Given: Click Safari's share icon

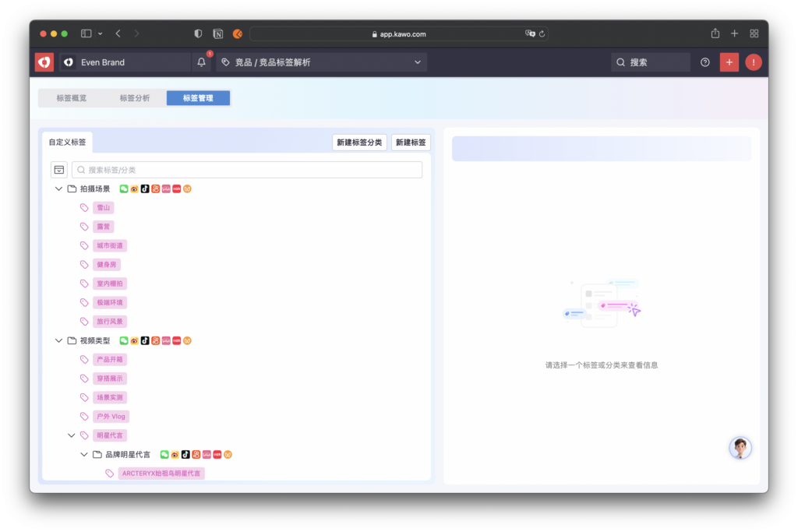Looking at the screenshot, I should click(x=715, y=33).
